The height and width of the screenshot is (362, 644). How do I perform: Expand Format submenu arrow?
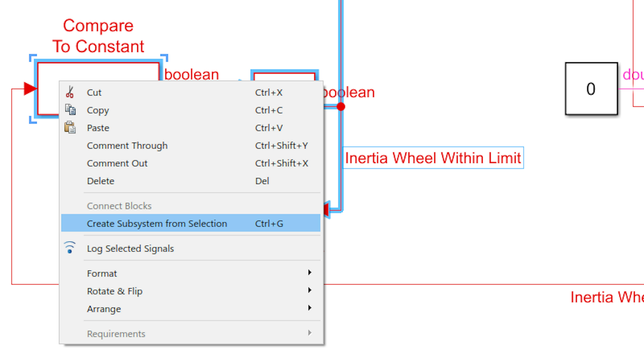(310, 272)
